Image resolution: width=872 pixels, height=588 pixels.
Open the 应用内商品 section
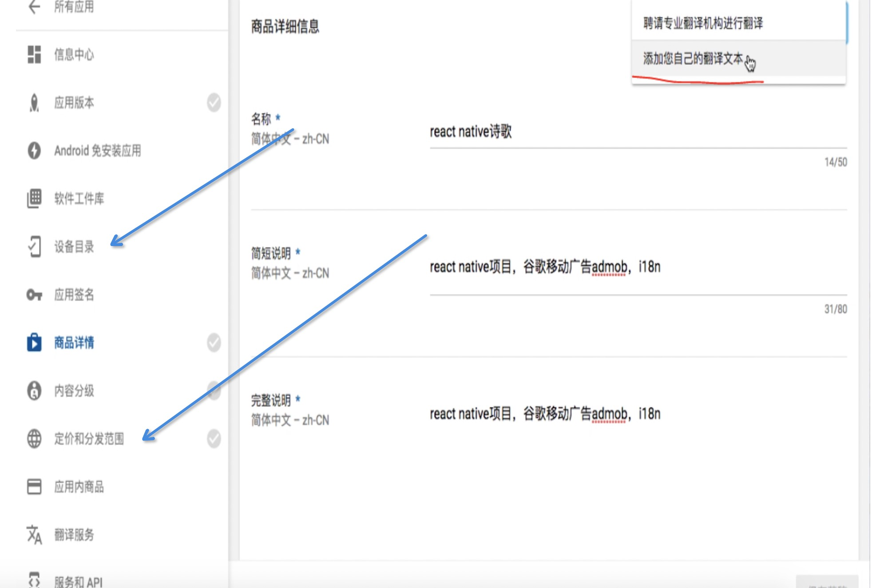[79, 487]
